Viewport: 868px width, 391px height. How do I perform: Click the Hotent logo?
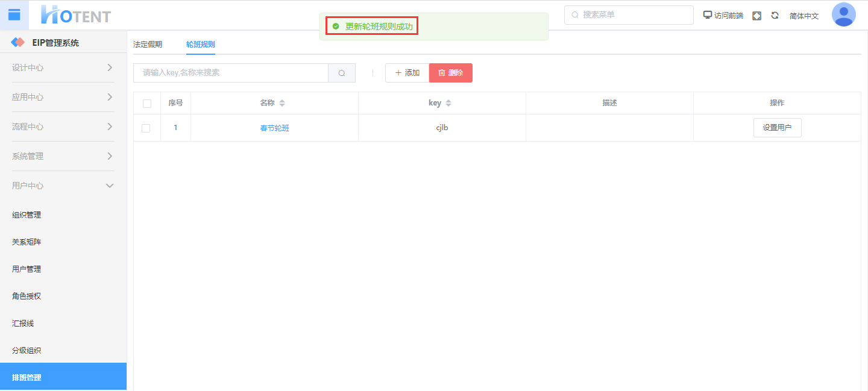click(76, 15)
